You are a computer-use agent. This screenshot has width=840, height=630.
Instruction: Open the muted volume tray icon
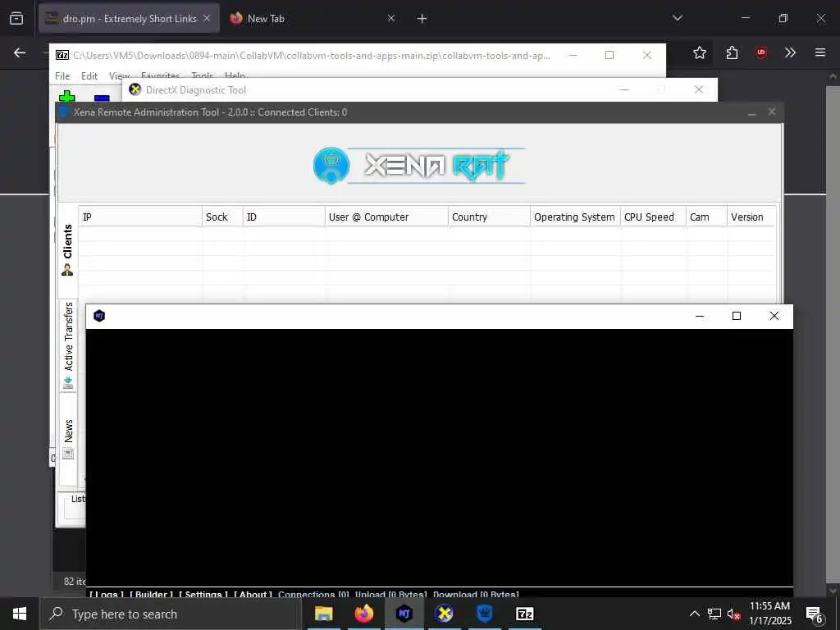click(x=734, y=614)
